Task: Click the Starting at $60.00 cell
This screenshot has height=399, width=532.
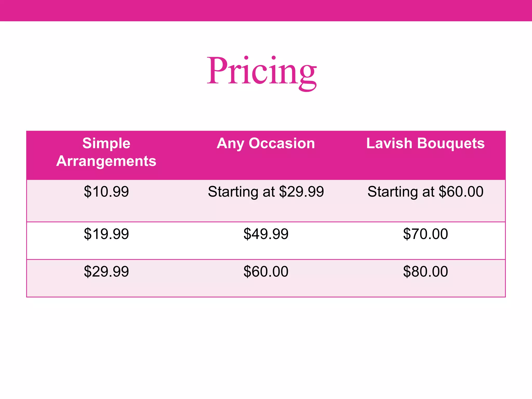Action: click(425, 192)
